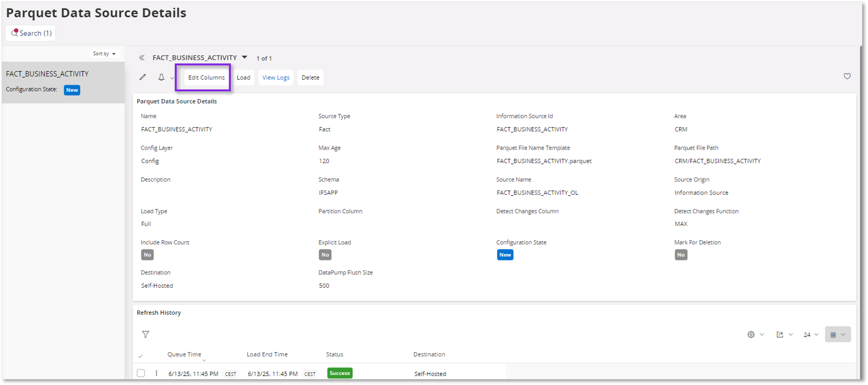This screenshot has width=868, height=385.
Task: Open the filter funnel in Refresh History
Action: pyautogui.click(x=146, y=334)
